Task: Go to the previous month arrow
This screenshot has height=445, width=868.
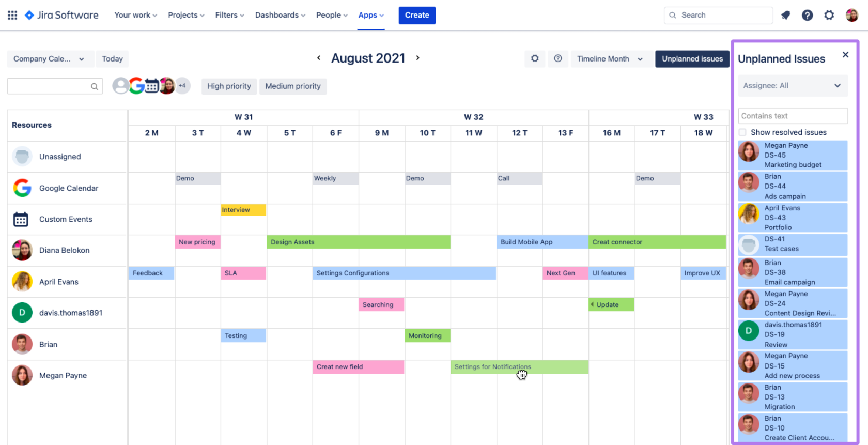Action: pos(319,58)
